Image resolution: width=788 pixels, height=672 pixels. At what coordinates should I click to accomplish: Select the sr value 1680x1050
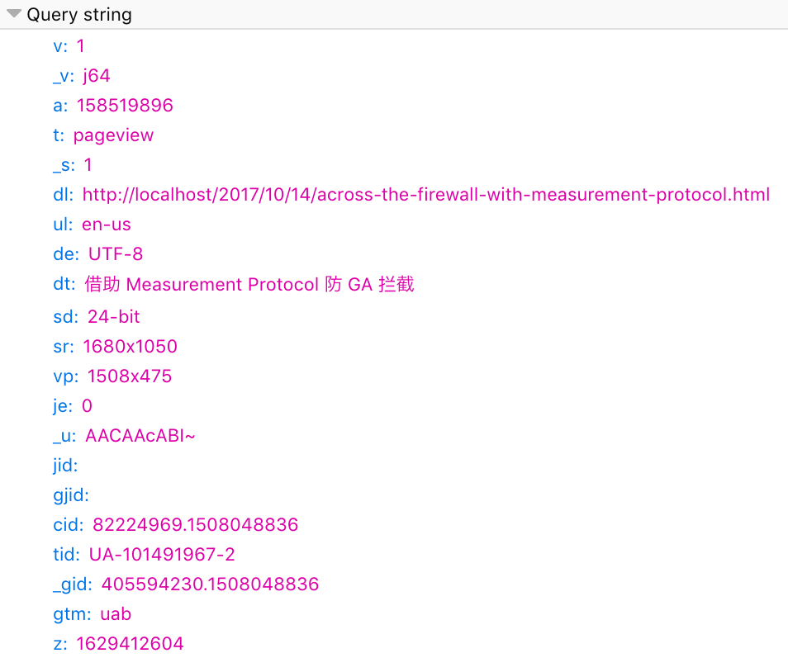coord(130,347)
